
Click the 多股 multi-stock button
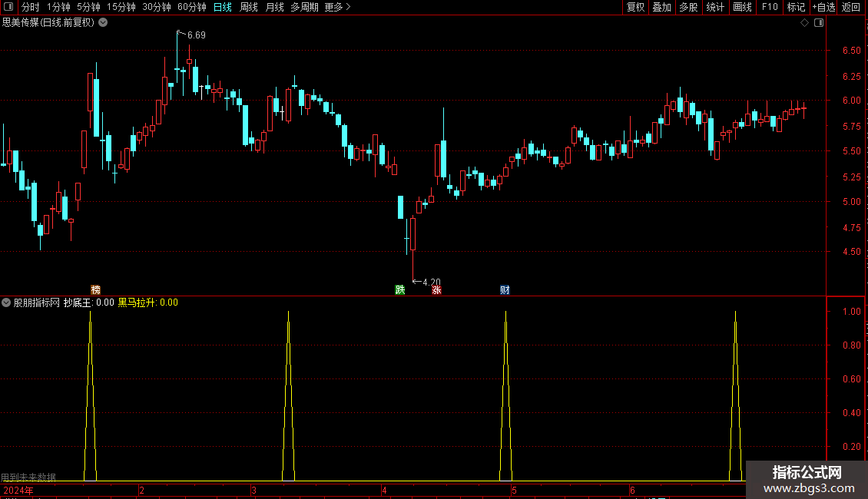click(688, 7)
